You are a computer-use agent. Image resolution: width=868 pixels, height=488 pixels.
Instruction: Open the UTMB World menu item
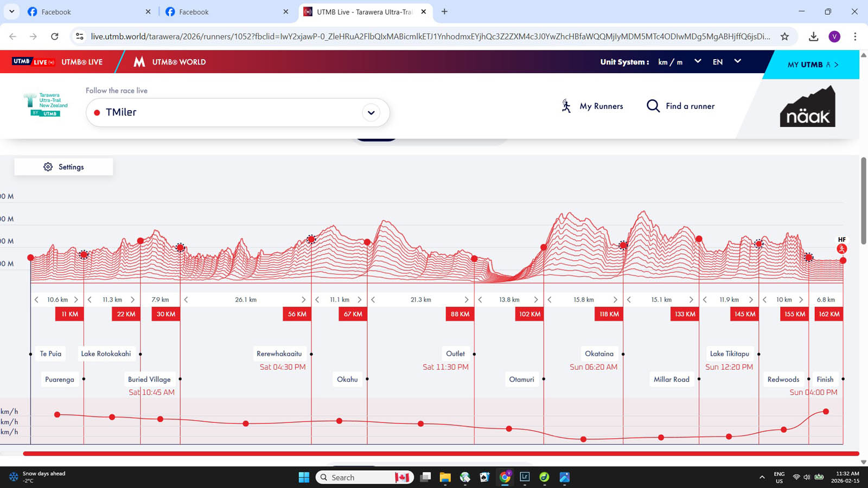(170, 62)
